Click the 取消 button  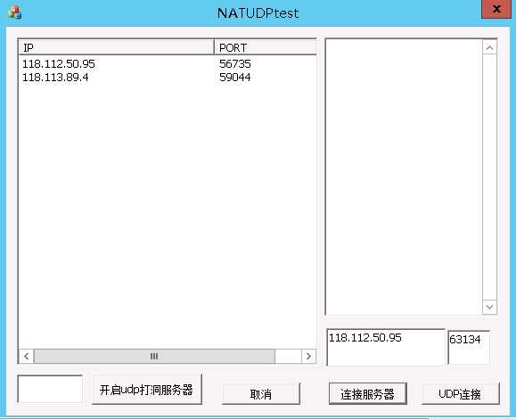click(x=260, y=393)
